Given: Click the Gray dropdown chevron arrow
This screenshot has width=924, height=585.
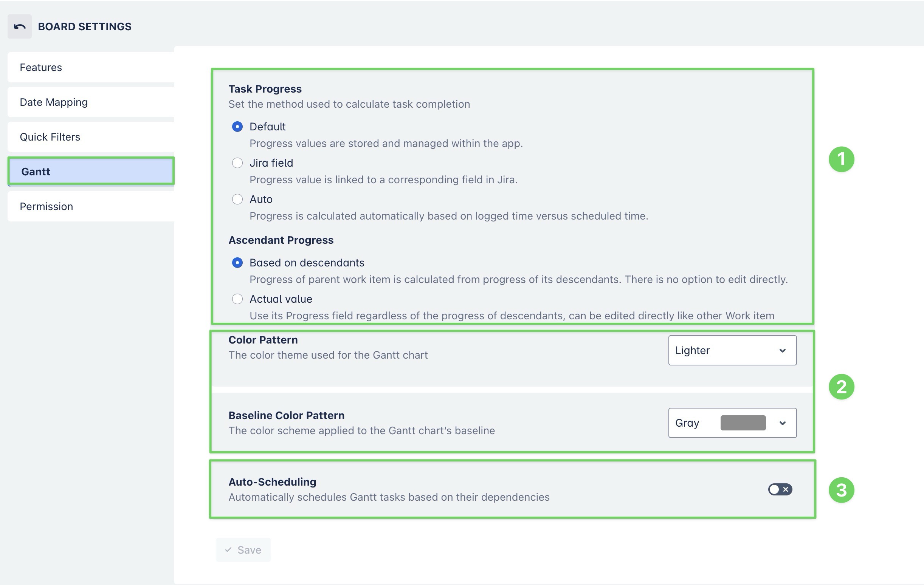Looking at the screenshot, I should click(x=782, y=423).
